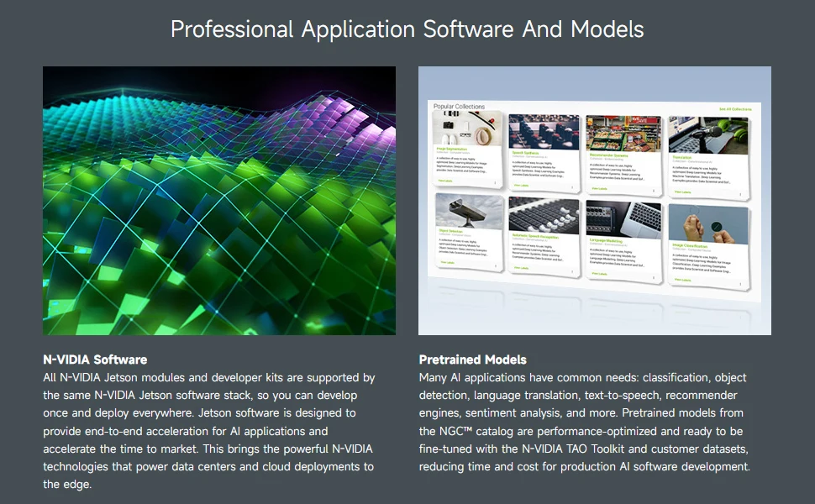
Task: Open the Language Modeling collection card
Action: click(x=623, y=242)
